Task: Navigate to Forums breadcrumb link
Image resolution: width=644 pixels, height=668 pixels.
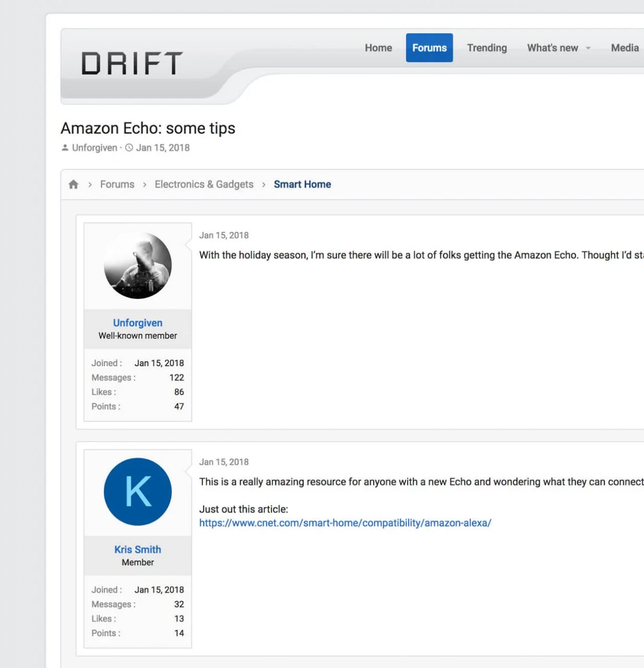Action: pos(117,184)
